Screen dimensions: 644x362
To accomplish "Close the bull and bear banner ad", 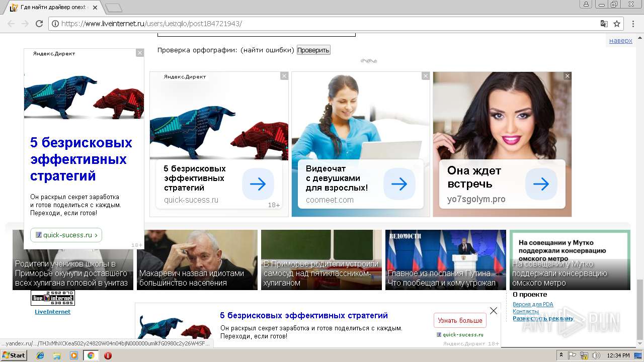I will tap(284, 76).
